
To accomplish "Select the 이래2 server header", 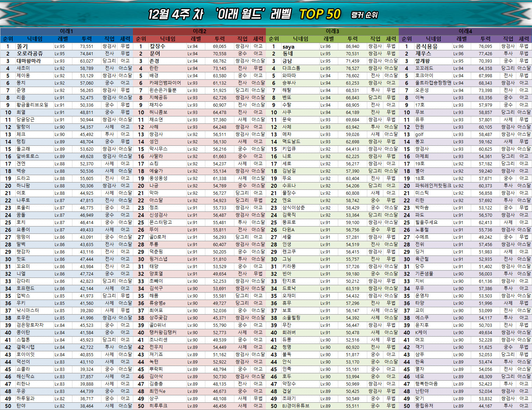I will click(x=199, y=31).
